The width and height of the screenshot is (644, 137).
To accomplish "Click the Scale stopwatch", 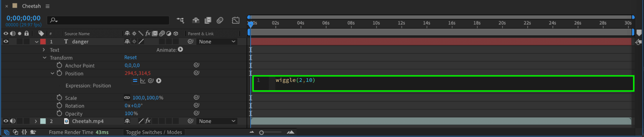I will 59,98.
